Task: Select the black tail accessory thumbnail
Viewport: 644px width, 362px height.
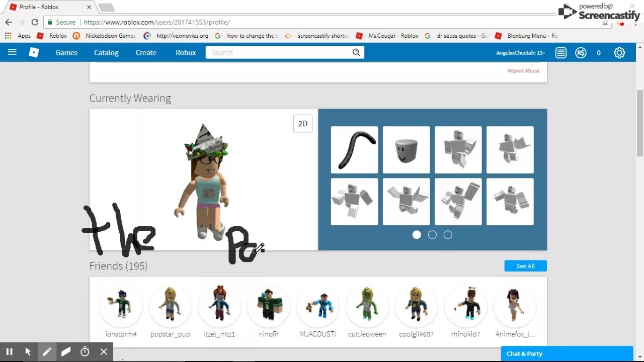Action: 354,150
